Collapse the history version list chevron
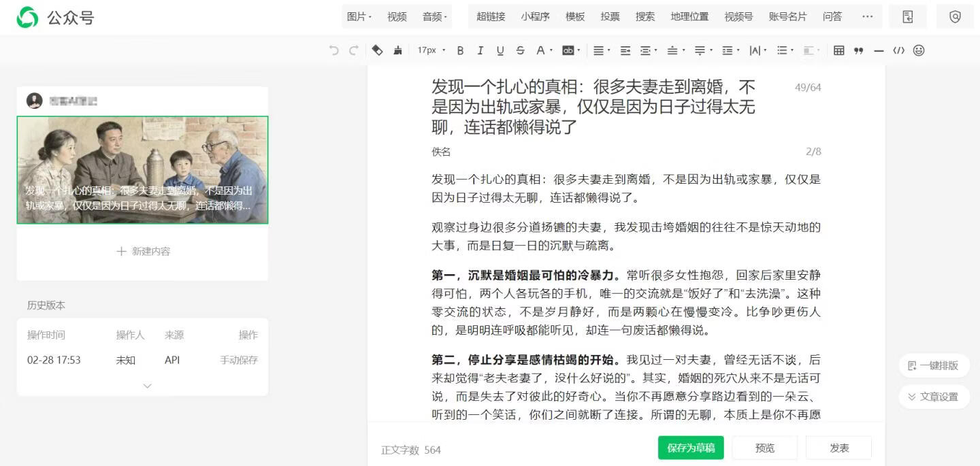 point(147,386)
